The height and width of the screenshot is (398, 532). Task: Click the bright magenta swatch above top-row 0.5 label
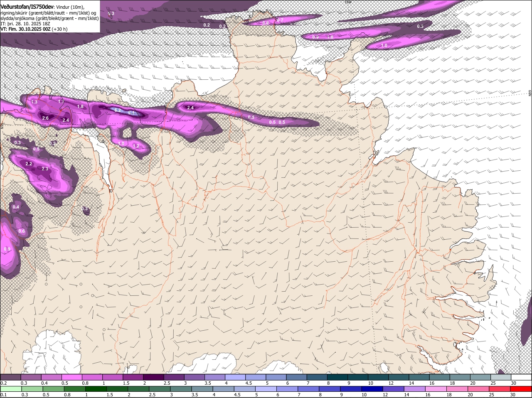tap(72, 377)
